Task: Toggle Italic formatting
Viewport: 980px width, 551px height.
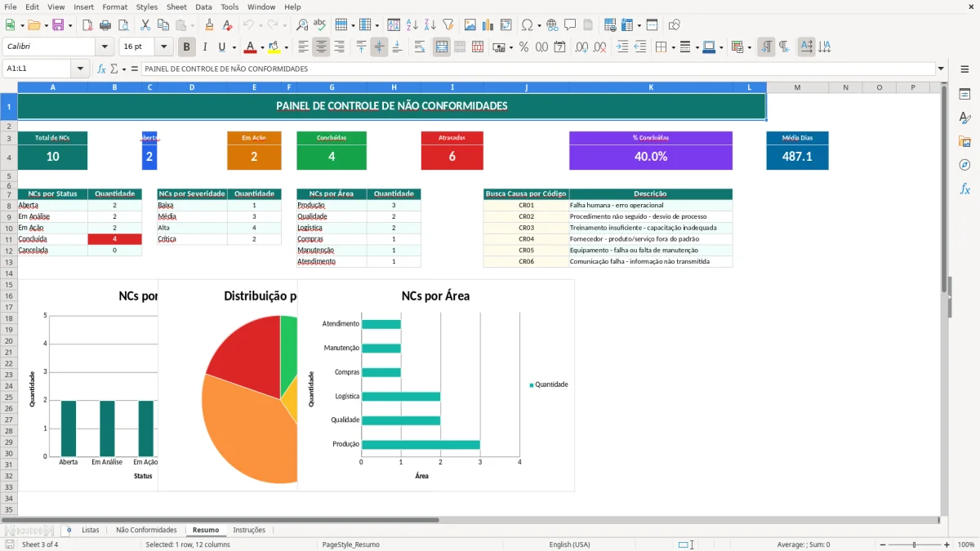Action: pyautogui.click(x=205, y=47)
